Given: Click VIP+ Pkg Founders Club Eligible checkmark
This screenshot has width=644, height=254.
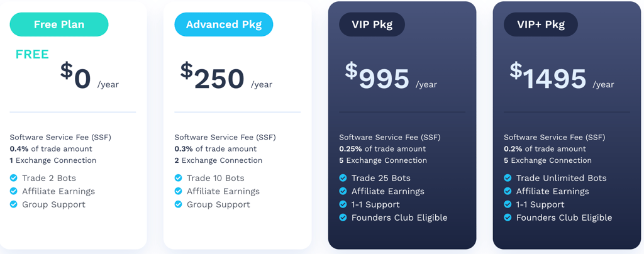Looking at the screenshot, I should tap(508, 218).
